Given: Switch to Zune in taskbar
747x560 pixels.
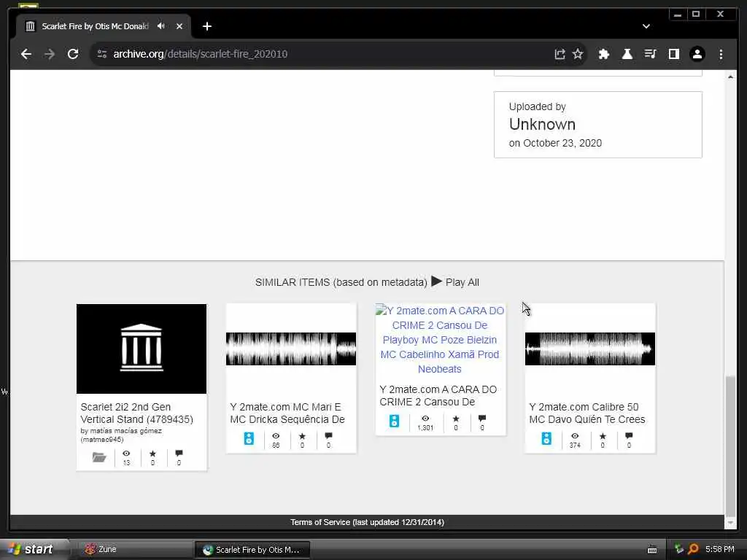Looking at the screenshot, I should (134, 550).
